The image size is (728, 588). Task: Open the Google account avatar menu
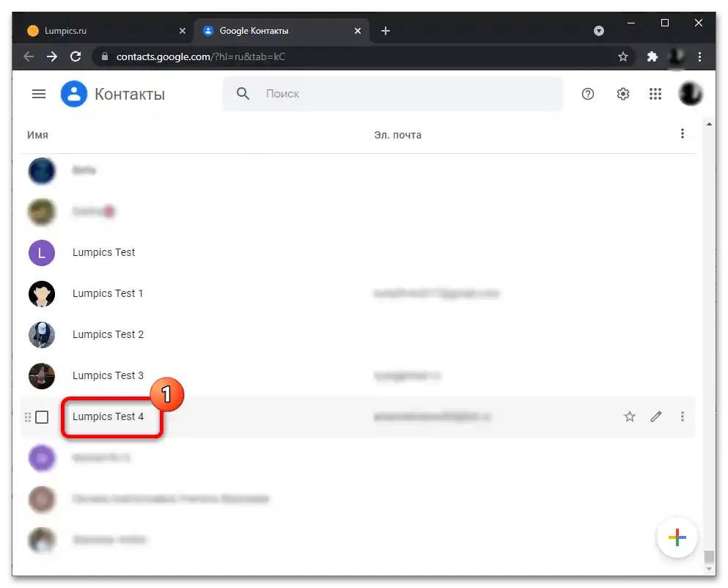(x=691, y=94)
